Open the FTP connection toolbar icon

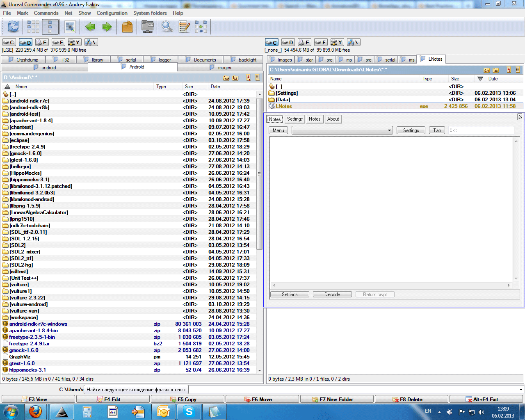coord(148,27)
